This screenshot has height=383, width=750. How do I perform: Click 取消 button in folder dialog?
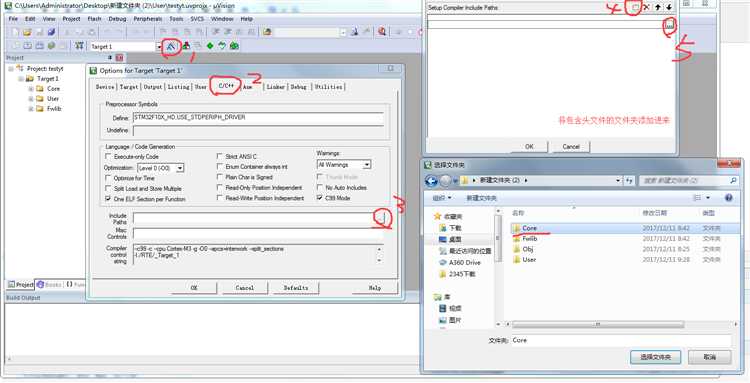pos(709,357)
